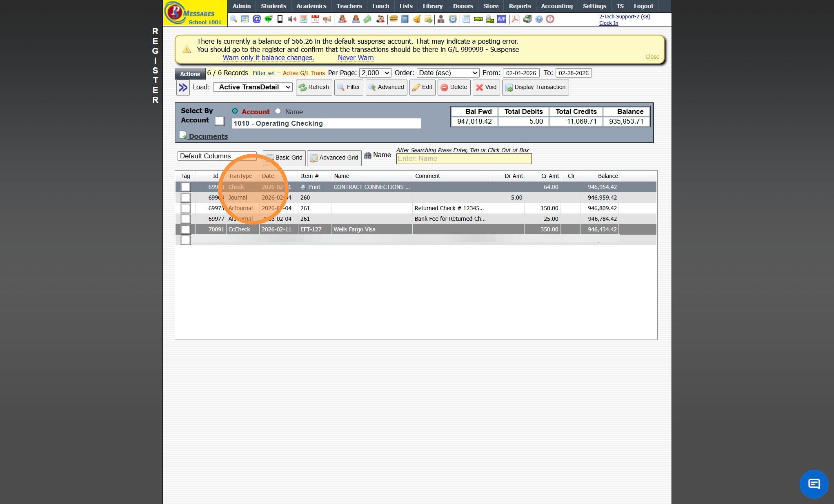Screen dimensions: 834x504
Task: Open the Per Page dropdown
Action: point(375,73)
